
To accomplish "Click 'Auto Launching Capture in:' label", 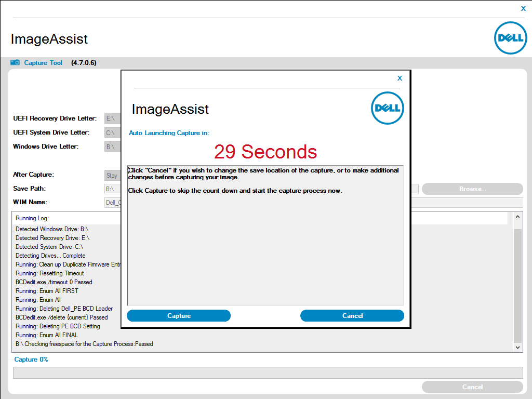I will [x=169, y=133].
